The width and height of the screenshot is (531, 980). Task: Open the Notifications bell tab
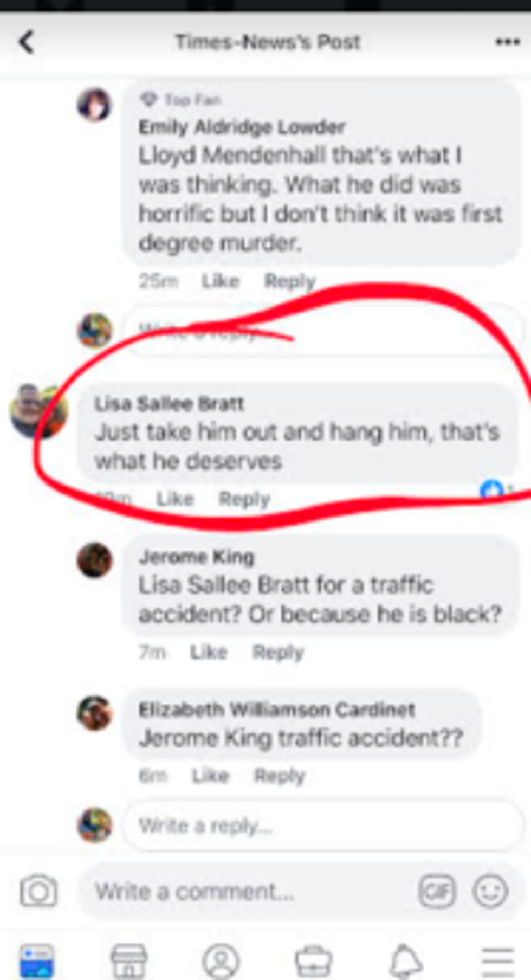click(x=406, y=960)
